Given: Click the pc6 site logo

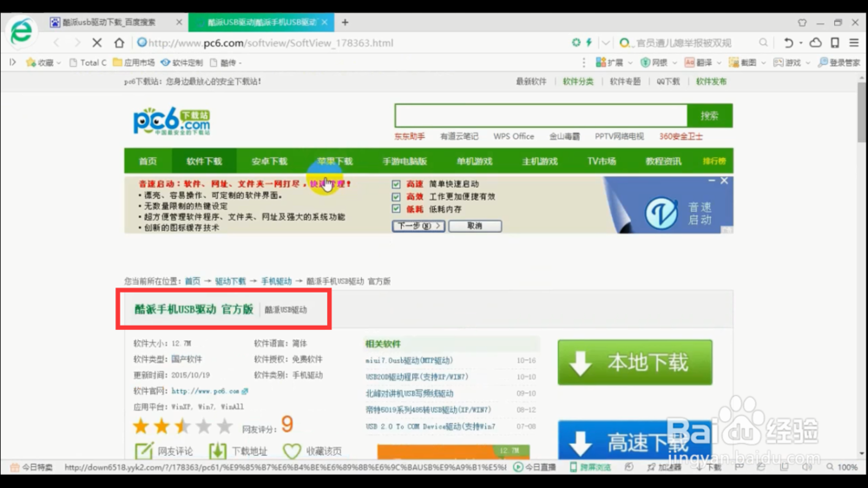Looking at the screenshot, I should pyautogui.click(x=172, y=121).
